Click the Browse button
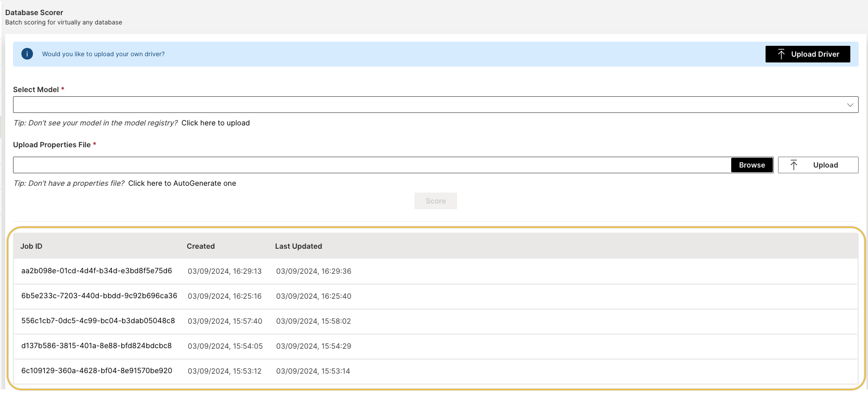Screen dimensions: 868x395 (752, 165)
